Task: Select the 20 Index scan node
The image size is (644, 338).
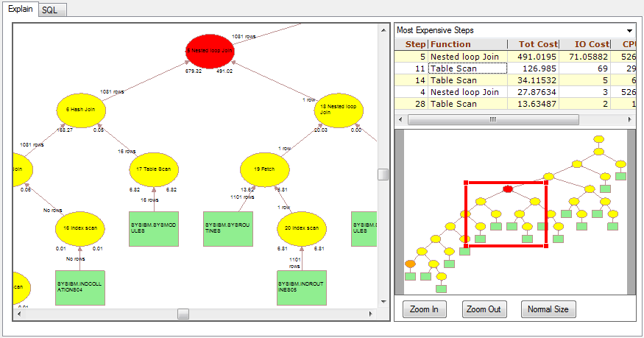Action: [302, 228]
